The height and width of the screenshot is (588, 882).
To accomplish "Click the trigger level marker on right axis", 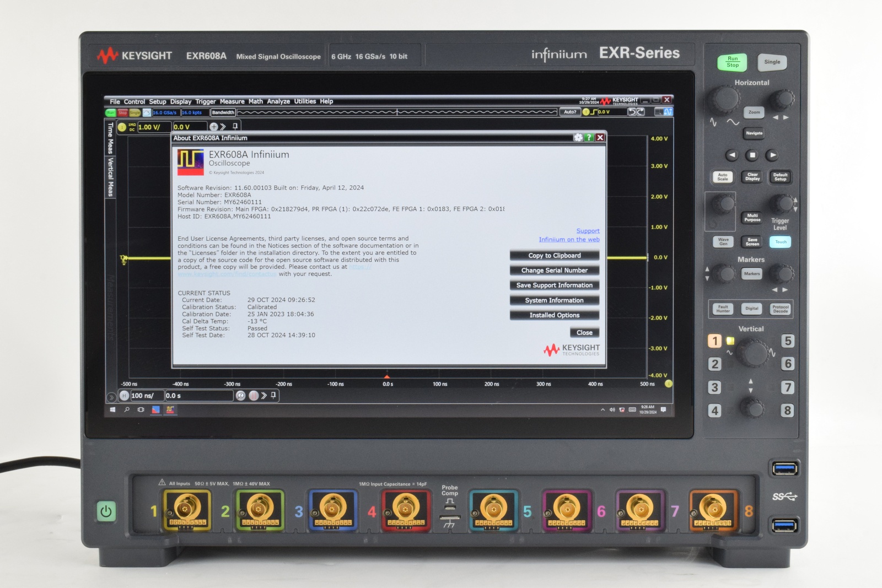I will pyautogui.click(x=648, y=257).
